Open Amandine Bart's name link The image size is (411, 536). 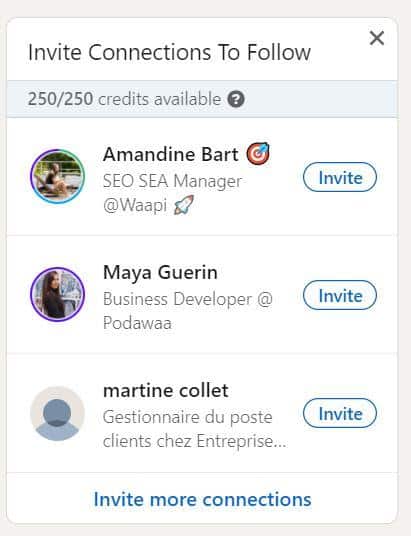(171, 154)
